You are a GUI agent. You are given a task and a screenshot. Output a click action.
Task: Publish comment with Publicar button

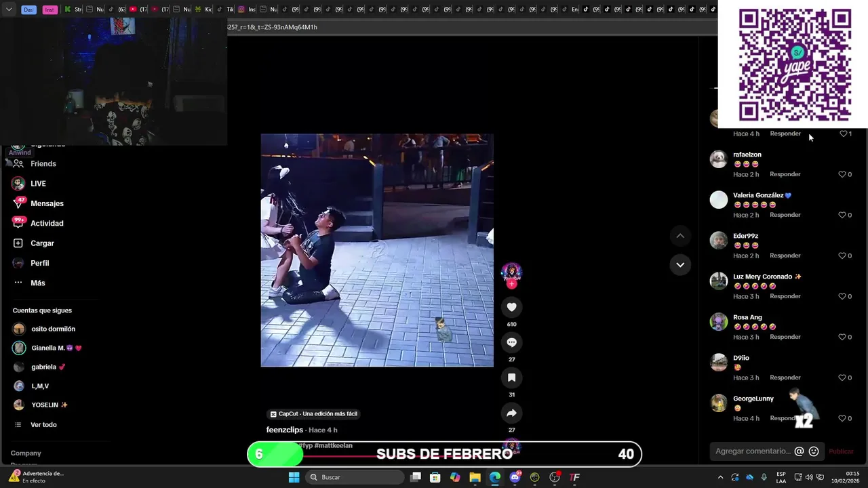click(841, 451)
